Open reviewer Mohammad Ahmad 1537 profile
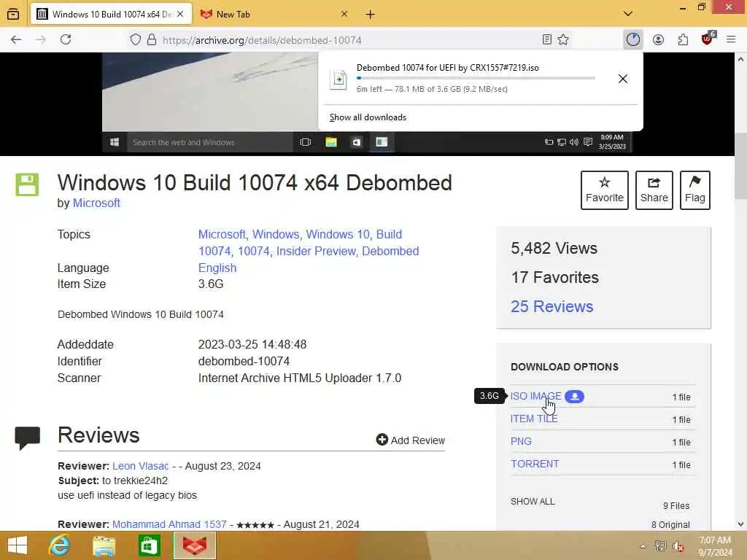747x560 pixels. [169, 524]
